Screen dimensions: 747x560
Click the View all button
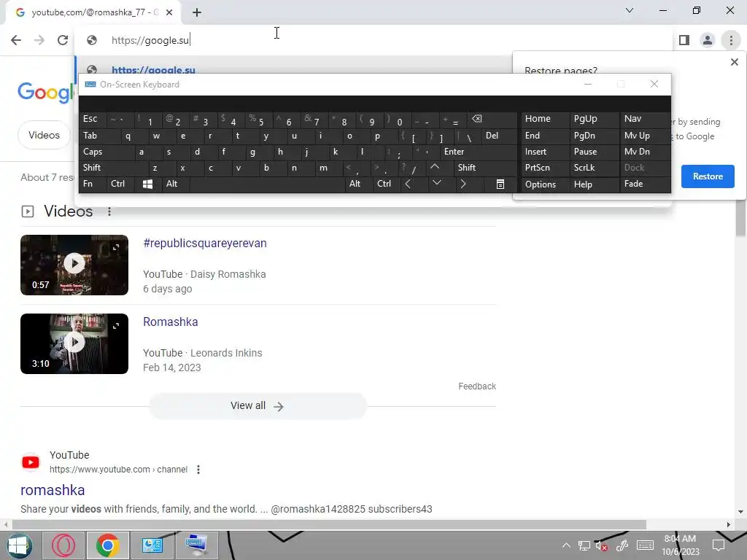(258, 405)
